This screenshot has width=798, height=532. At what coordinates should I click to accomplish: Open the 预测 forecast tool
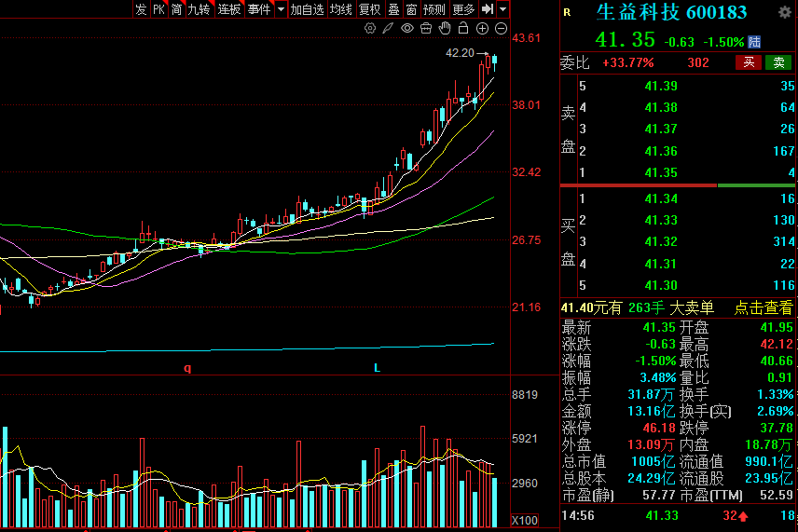coord(434,9)
